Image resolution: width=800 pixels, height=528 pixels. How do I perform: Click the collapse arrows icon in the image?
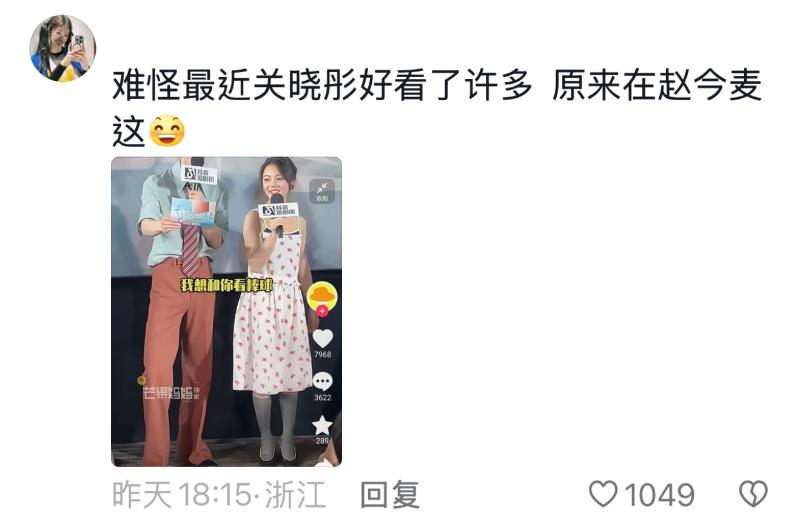(x=322, y=191)
